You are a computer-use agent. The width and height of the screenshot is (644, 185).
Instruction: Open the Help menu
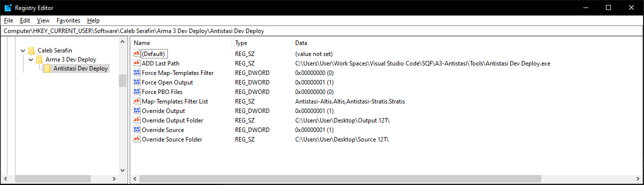pos(93,20)
